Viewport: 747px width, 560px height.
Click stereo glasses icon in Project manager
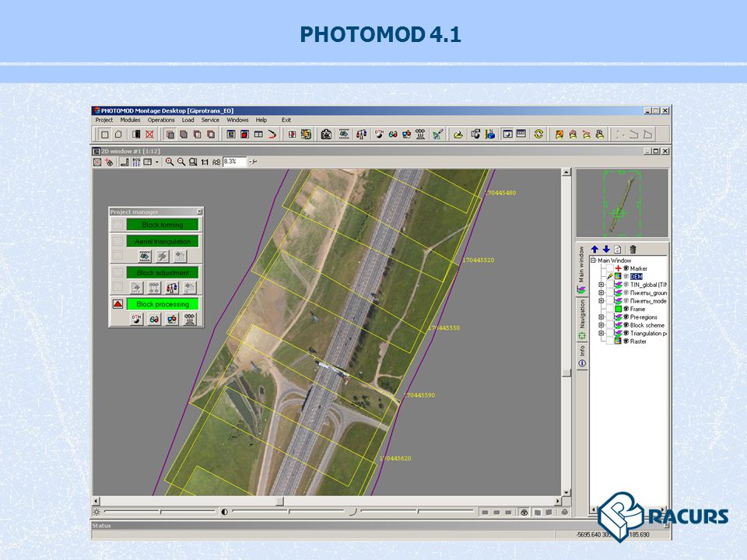(x=154, y=319)
